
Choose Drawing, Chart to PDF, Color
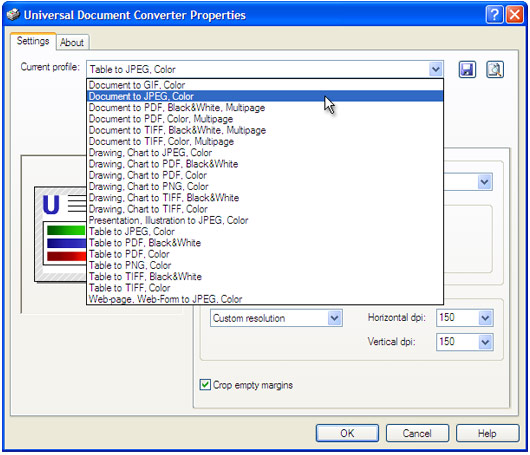pyautogui.click(x=265, y=175)
